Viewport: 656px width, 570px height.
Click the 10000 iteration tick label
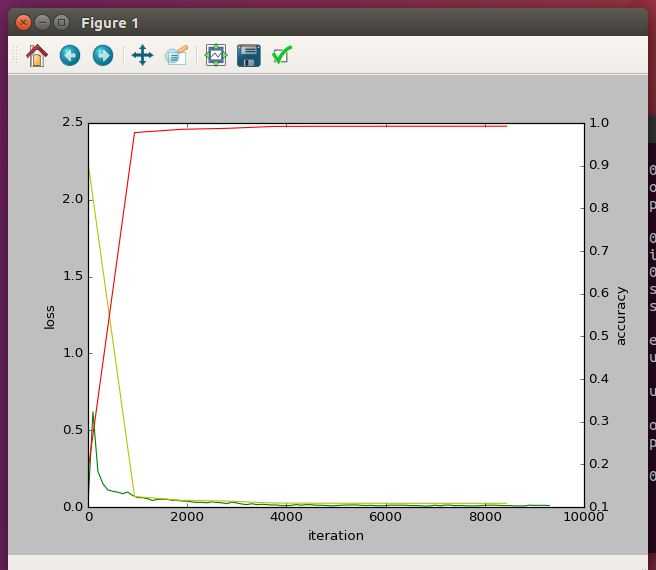pyautogui.click(x=584, y=517)
